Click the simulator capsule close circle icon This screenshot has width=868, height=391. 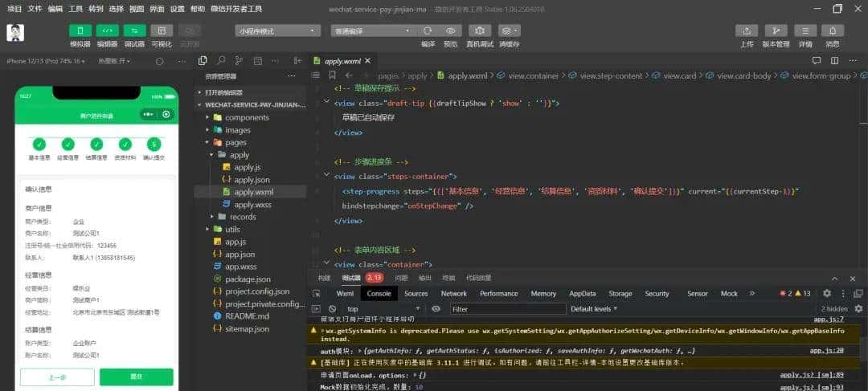(166, 114)
